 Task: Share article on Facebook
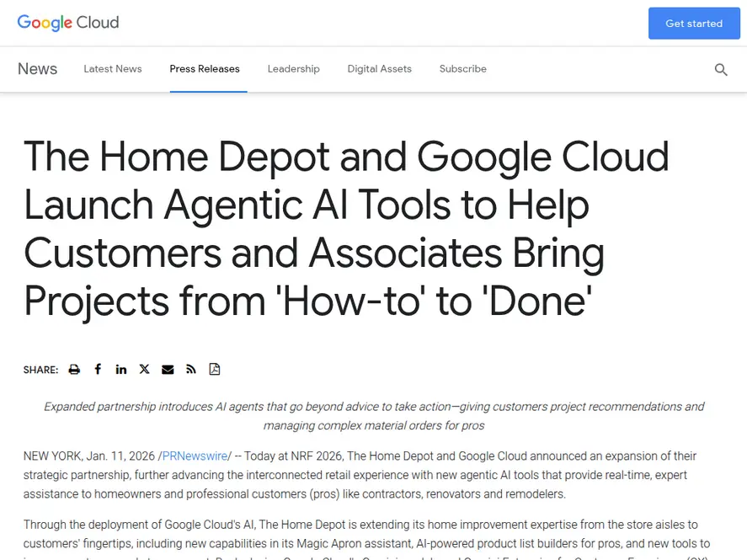point(98,370)
